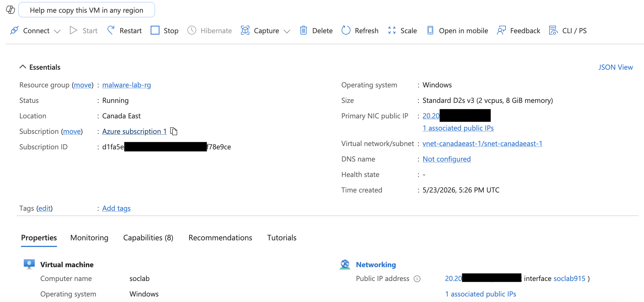Switch to the Monitoring tab
The width and height of the screenshot is (644, 302).
coord(89,238)
